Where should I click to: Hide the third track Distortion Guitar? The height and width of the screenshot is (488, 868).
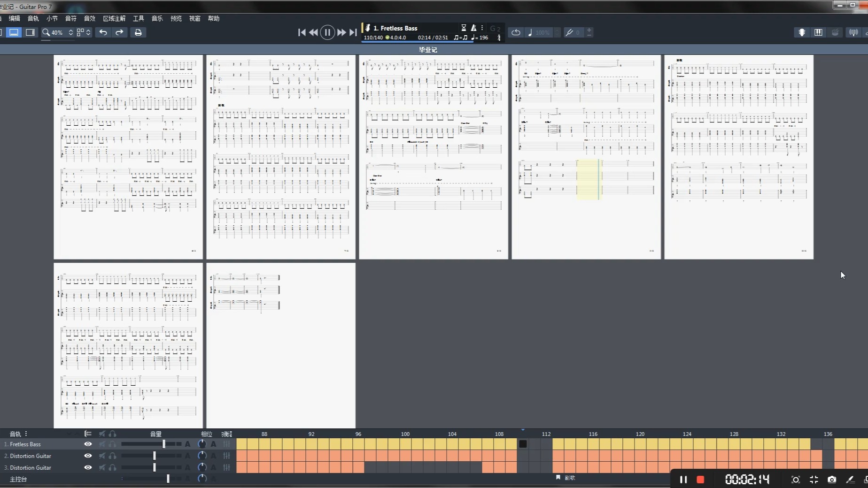(88, 467)
